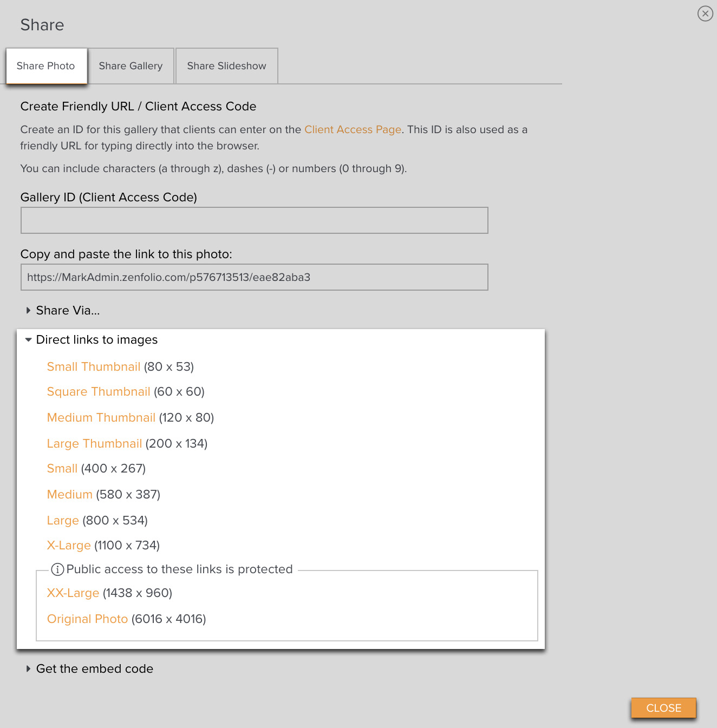Close the Share dialog with X icon
Viewport: 717px width, 728px height.
[705, 14]
